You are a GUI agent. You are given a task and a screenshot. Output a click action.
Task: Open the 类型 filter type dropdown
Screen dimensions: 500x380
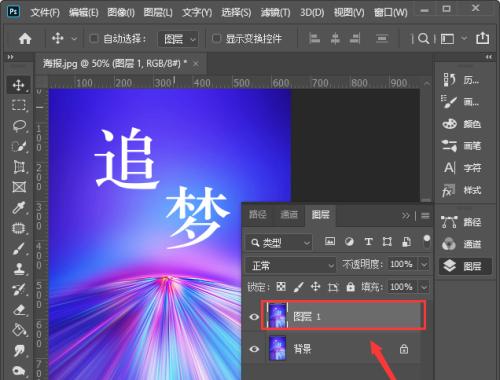click(279, 243)
